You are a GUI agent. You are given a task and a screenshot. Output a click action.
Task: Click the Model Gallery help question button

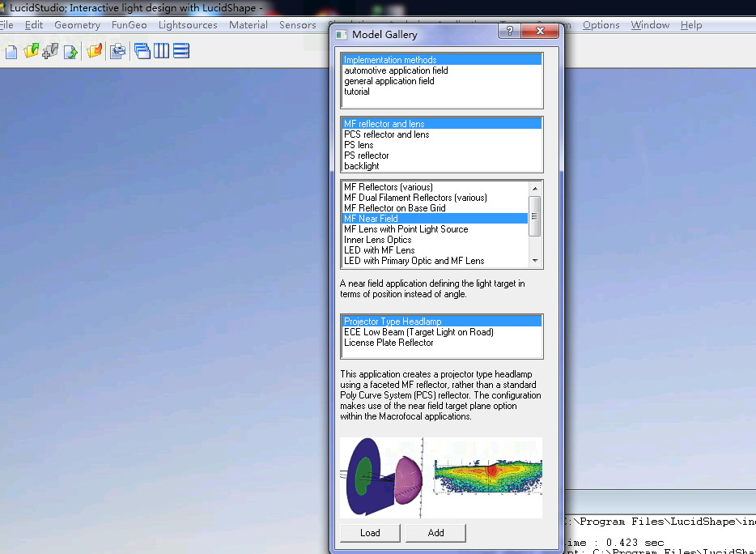point(510,32)
